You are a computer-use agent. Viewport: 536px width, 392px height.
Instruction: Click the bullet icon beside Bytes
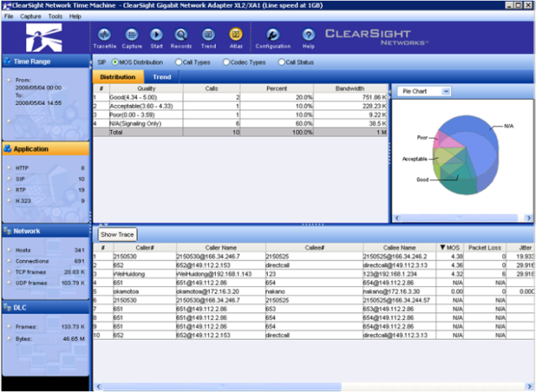pyautogui.click(x=9, y=339)
